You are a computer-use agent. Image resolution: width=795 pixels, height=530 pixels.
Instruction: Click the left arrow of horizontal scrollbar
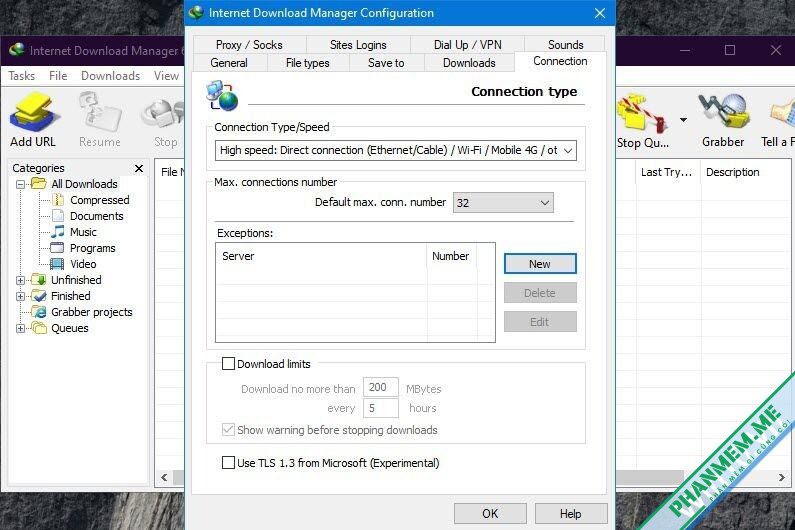(164, 477)
